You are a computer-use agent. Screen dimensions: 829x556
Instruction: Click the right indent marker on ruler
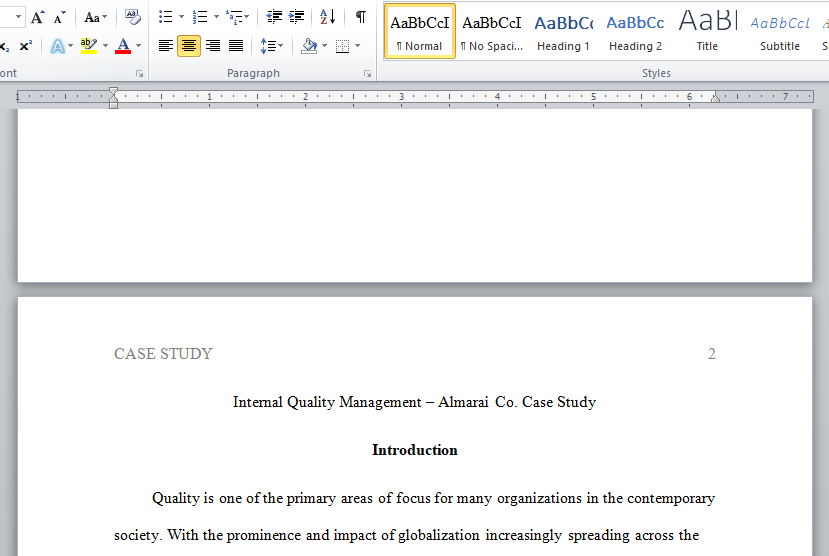(715, 97)
